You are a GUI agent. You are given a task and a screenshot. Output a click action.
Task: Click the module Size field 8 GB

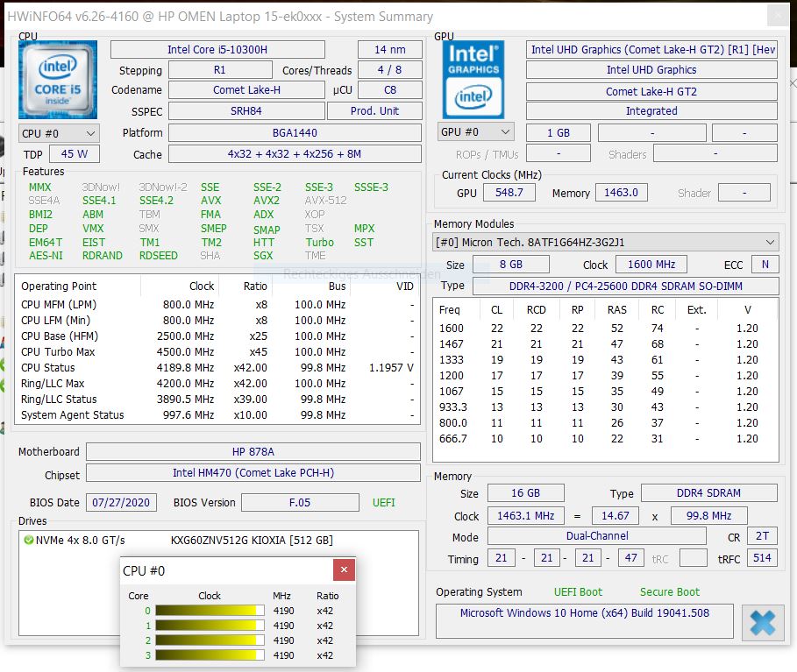[511, 264]
